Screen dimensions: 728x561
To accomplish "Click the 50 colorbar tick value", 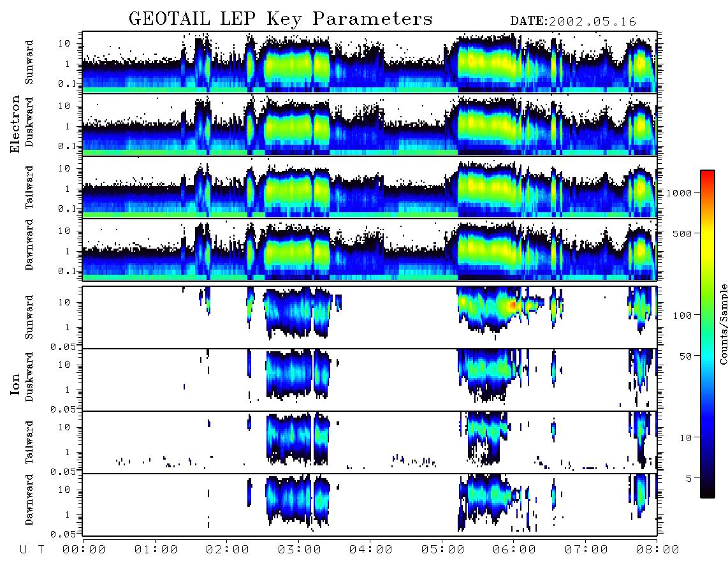I will click(x=686, y=356).
